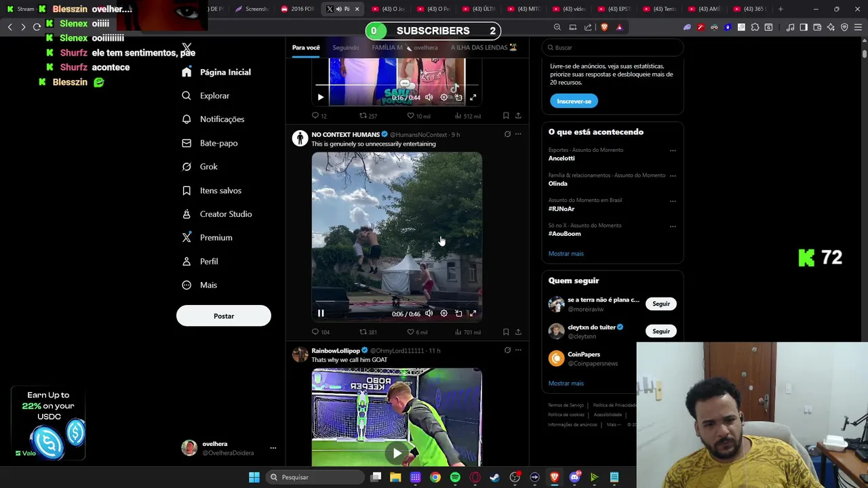Screen dimensions: 868x488
Task: Share the NO CONTEXT HUMANS post
Action: [x=518, y=332]
